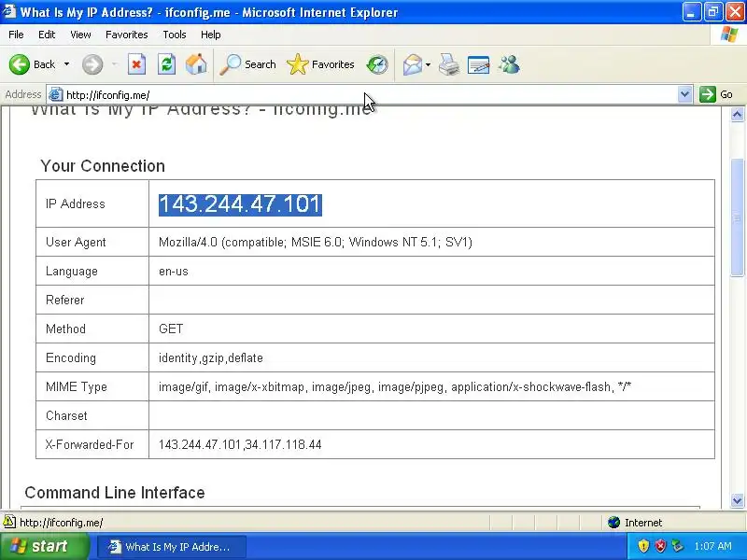Click the IP Address row label

pos(76,203)
